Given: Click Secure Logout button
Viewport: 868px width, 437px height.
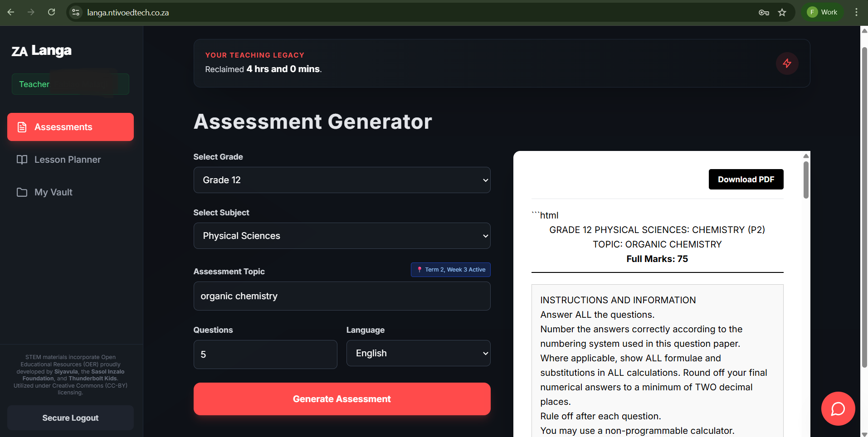Looking at the screenshot, I should point(70,418).
